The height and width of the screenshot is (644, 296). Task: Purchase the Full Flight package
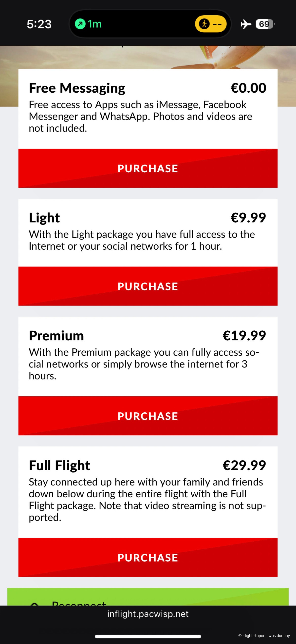tap(148, 558)
